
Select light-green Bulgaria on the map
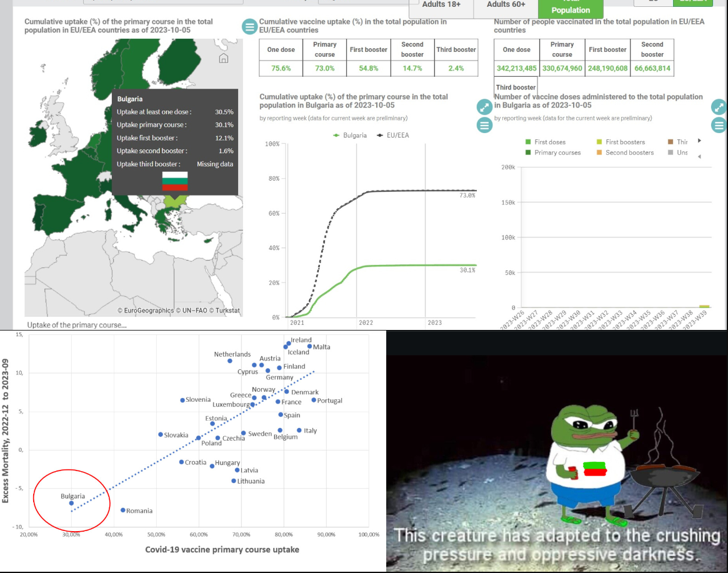pyautogui.click(x=174, y=201)
